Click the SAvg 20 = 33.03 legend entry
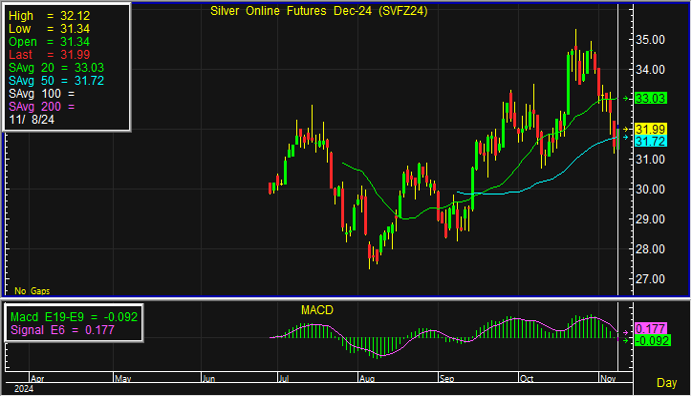The width and height of the screenshot is (692, 397). point(56,68)
